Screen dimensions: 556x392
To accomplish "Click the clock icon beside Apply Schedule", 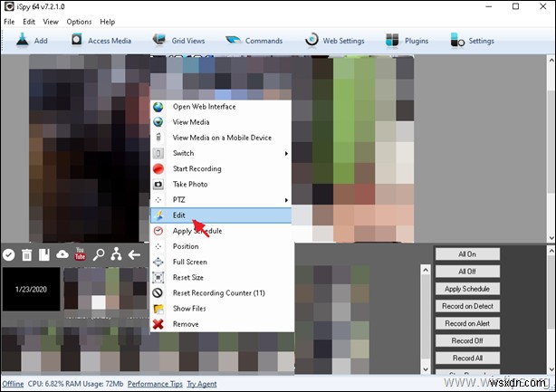I will click(x=158, y=231).
